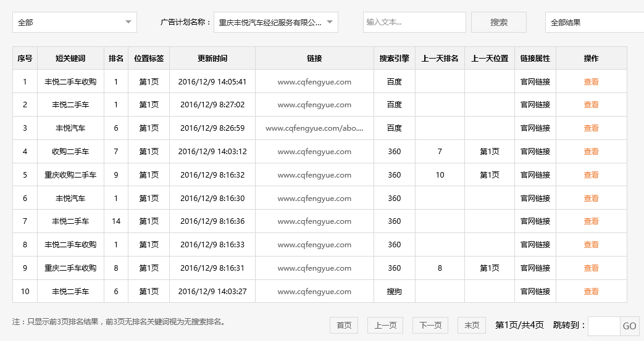
Task: Open the 全部结果 dropdown
Action: (x=595, y=22)
